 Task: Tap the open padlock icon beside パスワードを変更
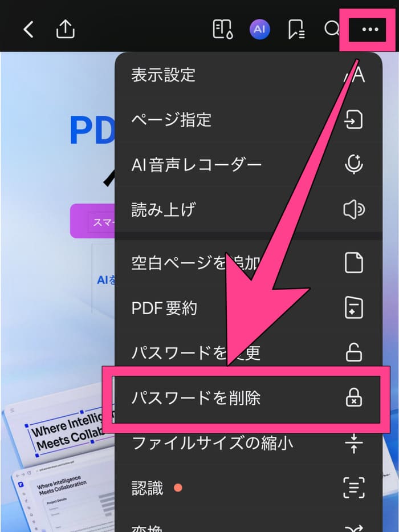pyautogui.click(x=353, y=352)
